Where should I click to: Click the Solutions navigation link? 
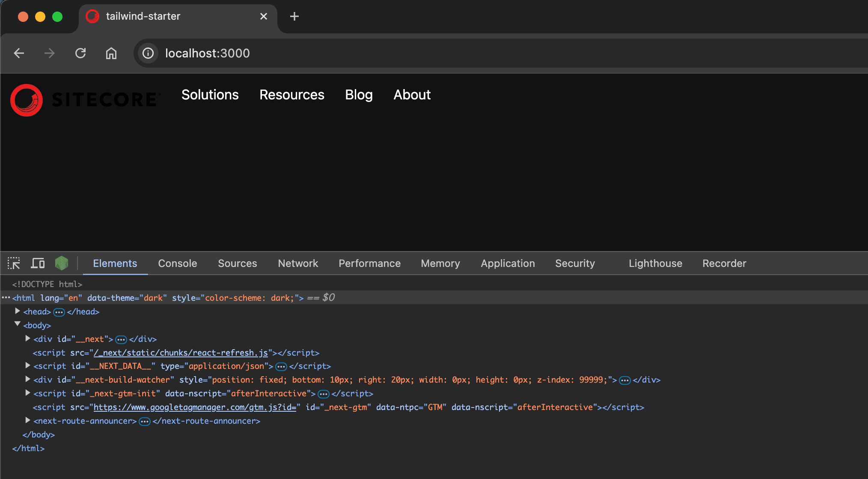(210, 95)
